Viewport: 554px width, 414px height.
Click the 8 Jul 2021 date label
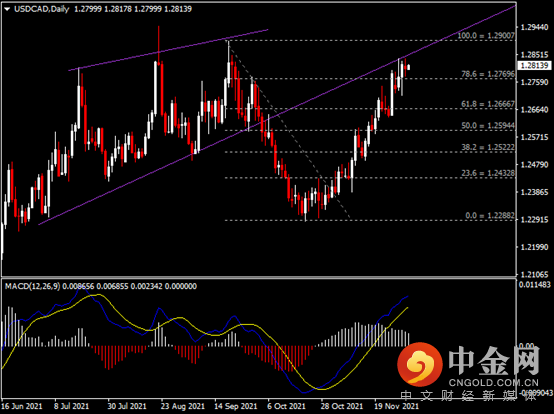click(71, 406)
